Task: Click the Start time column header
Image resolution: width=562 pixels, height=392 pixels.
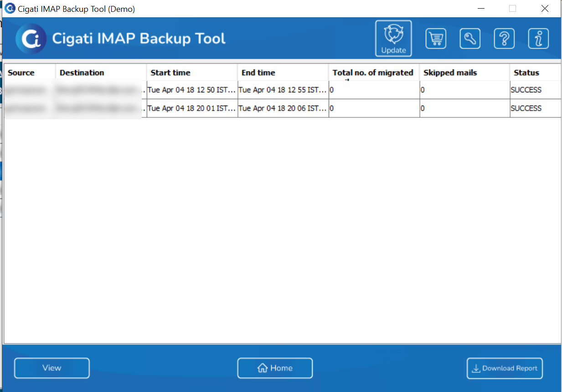Action: (x=192, y=72)
